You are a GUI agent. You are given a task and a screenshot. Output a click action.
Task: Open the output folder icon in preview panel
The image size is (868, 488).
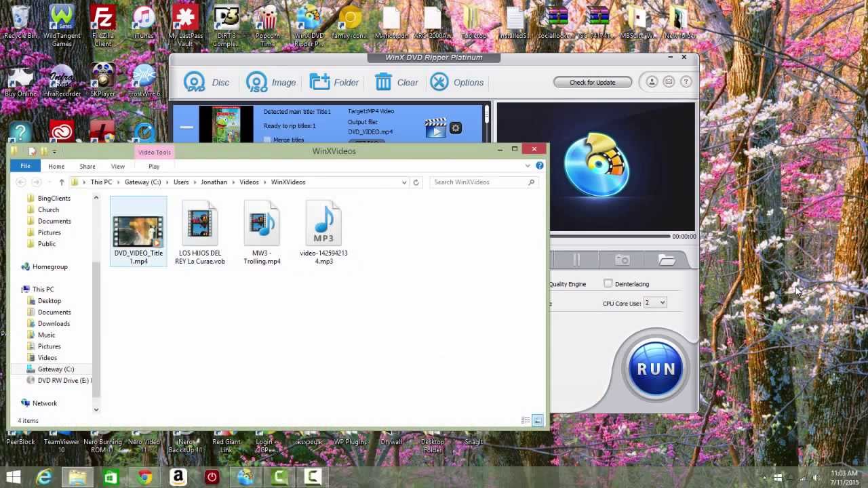pos(667,260)
